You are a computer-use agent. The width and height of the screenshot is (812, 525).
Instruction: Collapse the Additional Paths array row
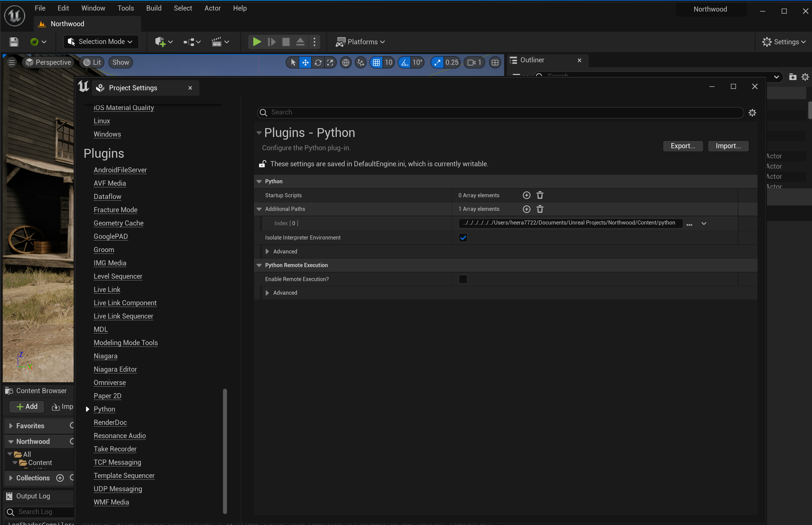coord(259,209)
